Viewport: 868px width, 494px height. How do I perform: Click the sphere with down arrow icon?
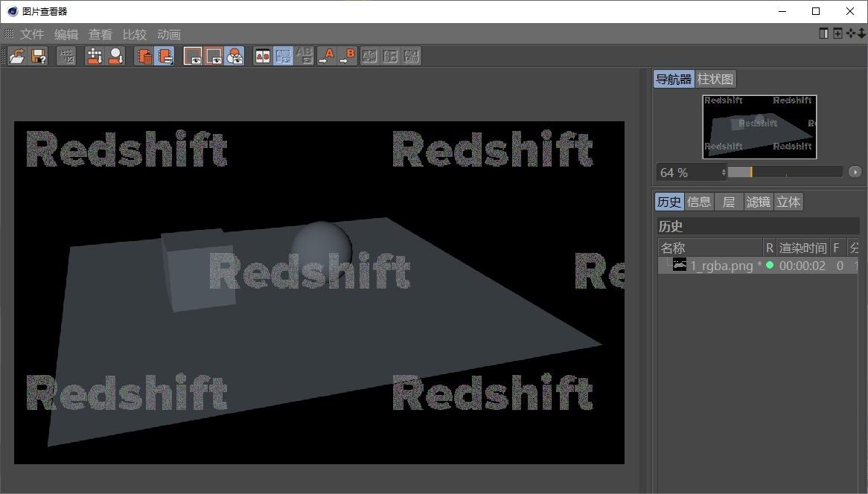[x=115, y=56]
